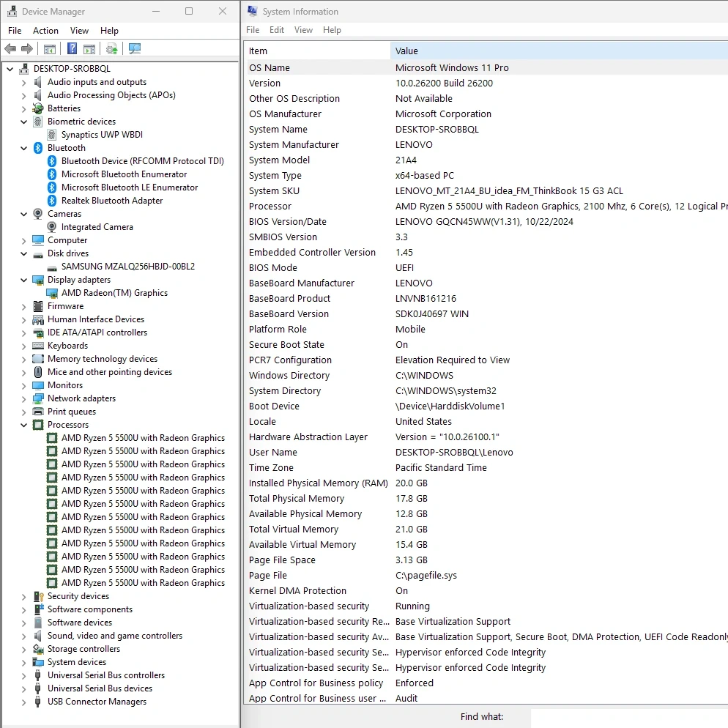This screenshot has width=728, height=728.
Task: Click the Update driver software toolbar icon
Action: 111,49
